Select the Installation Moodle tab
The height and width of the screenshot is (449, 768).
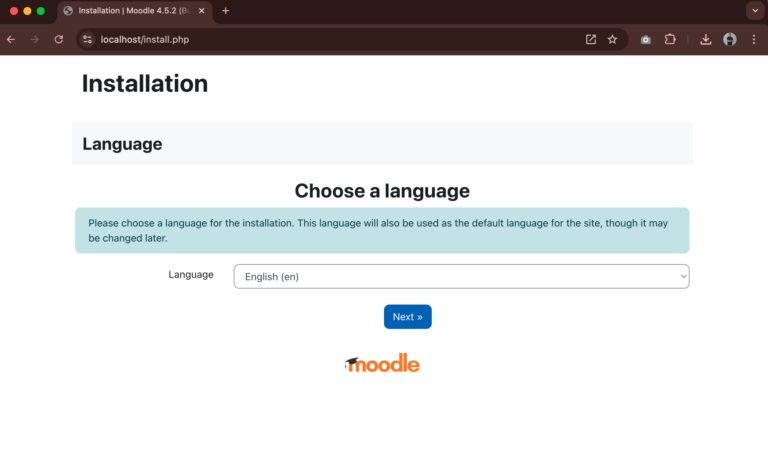coord(132,11)
